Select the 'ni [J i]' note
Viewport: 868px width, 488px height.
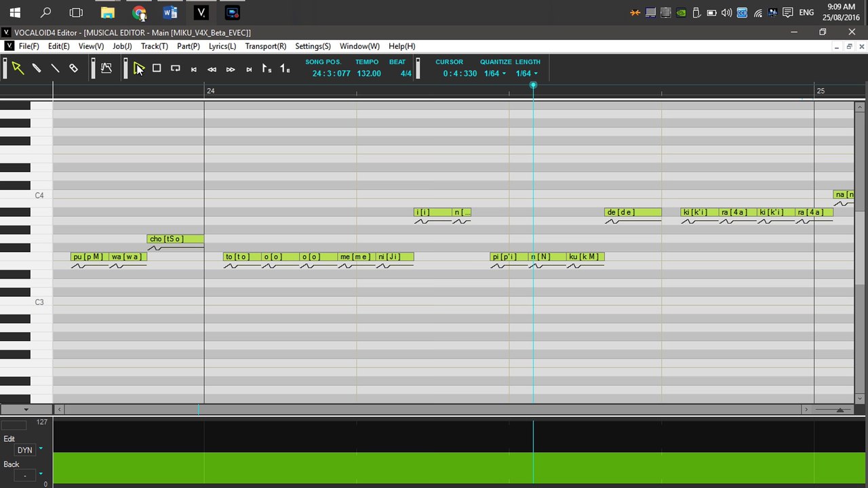pyautogui.click(x=395, y=256)
